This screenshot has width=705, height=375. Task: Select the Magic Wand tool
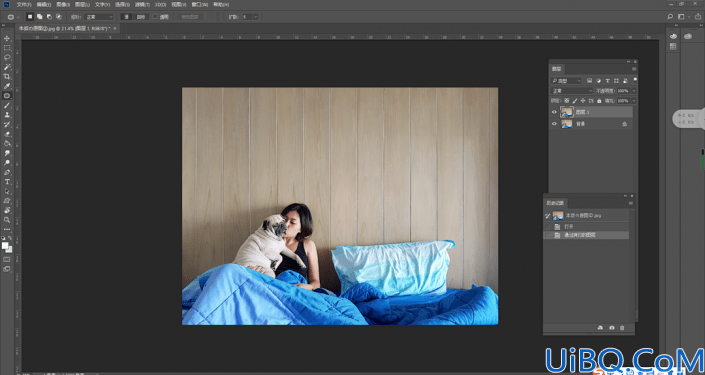[x=7, y=67]
